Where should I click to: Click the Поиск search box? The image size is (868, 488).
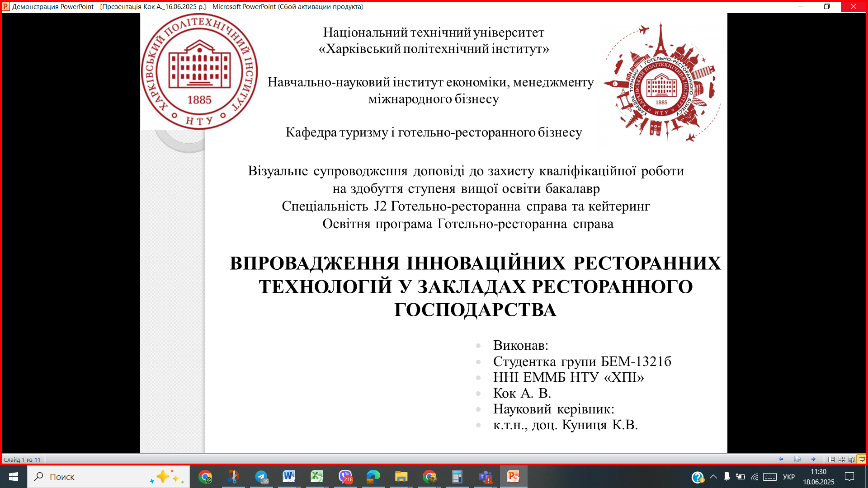(x=90, y=477)
